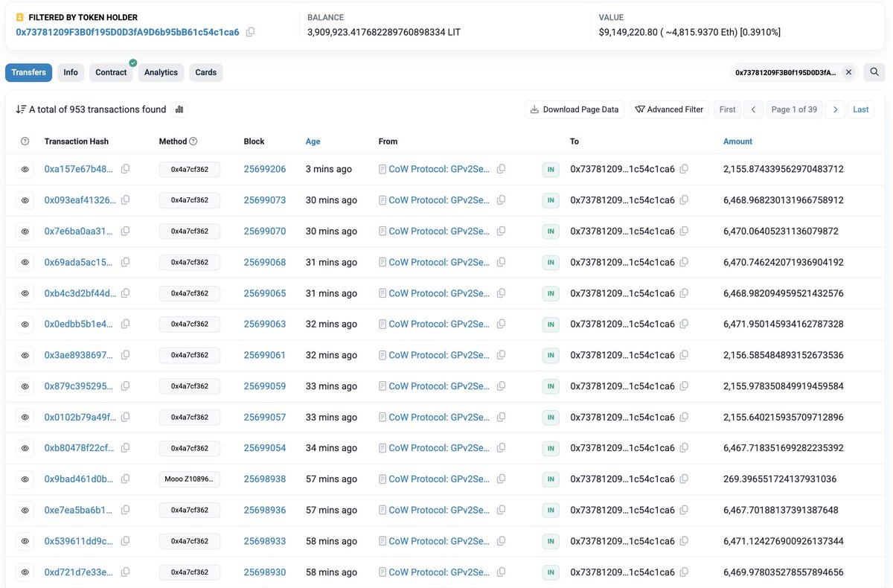Preview transaction 0x0edbb5b1e4 with eye icon

click(x=25, y=325)
